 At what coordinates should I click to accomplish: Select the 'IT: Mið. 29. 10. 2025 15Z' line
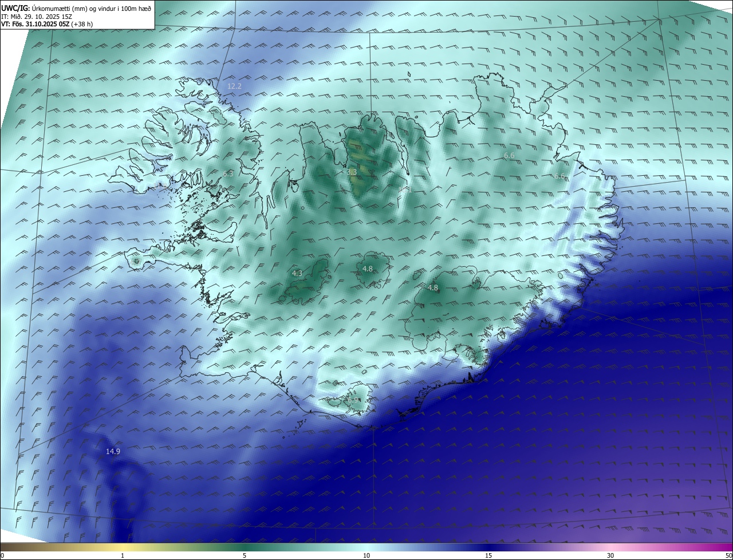(x=36, y=17)
